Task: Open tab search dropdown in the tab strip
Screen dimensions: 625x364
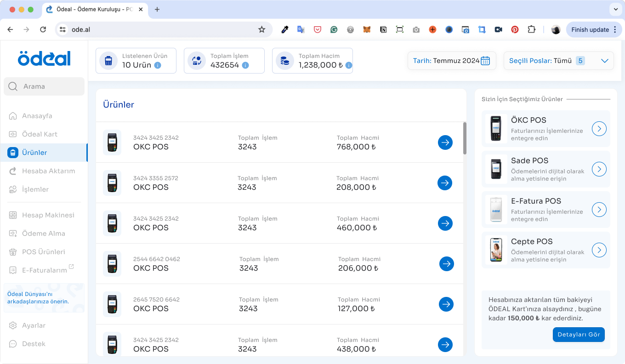Action: [615, 9]
